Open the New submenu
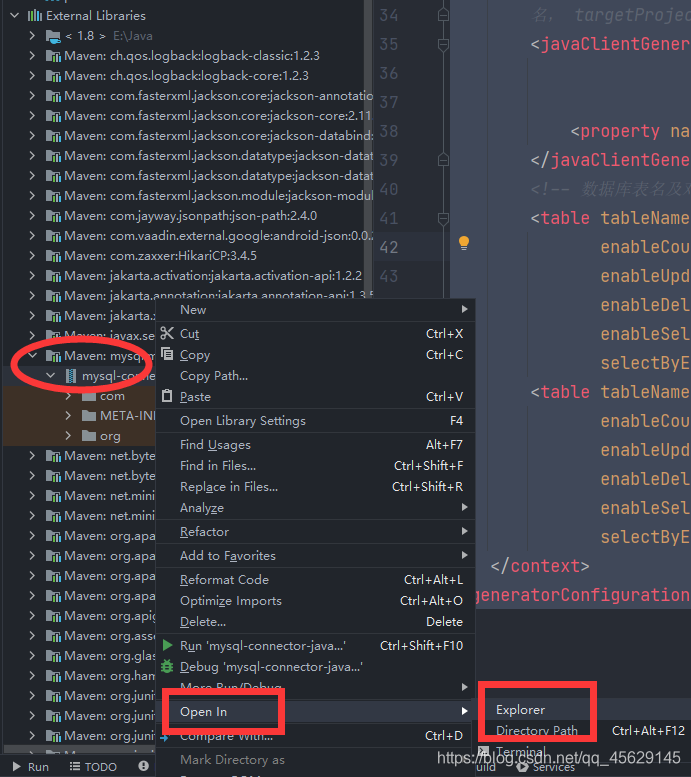691x777 pixels. [x=315, y=310]
